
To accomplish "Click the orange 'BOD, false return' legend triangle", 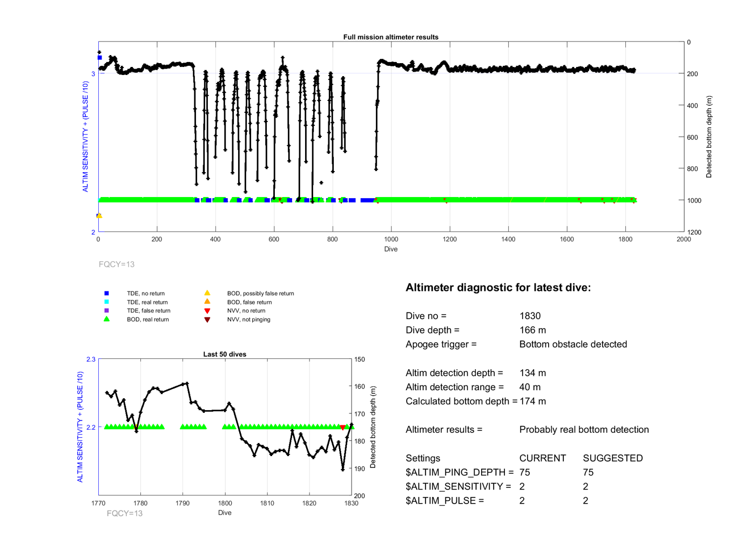I will point(207,301).
